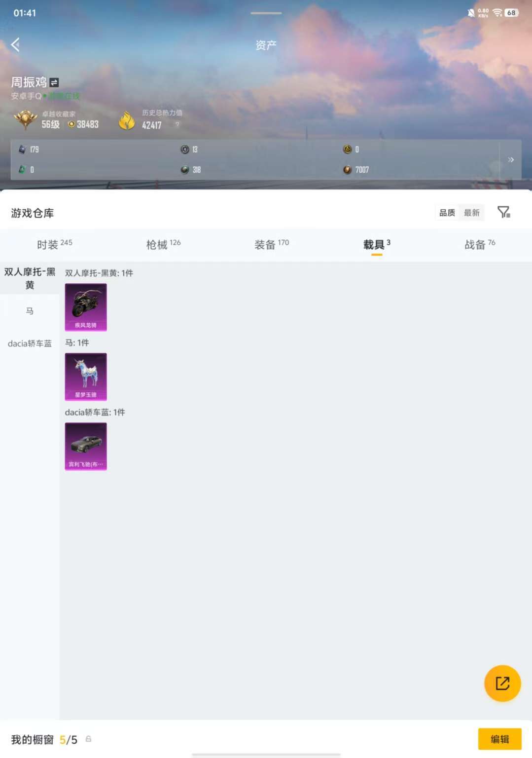
Task: Select 马 in the sidebar
Action: tap(30, 311)
